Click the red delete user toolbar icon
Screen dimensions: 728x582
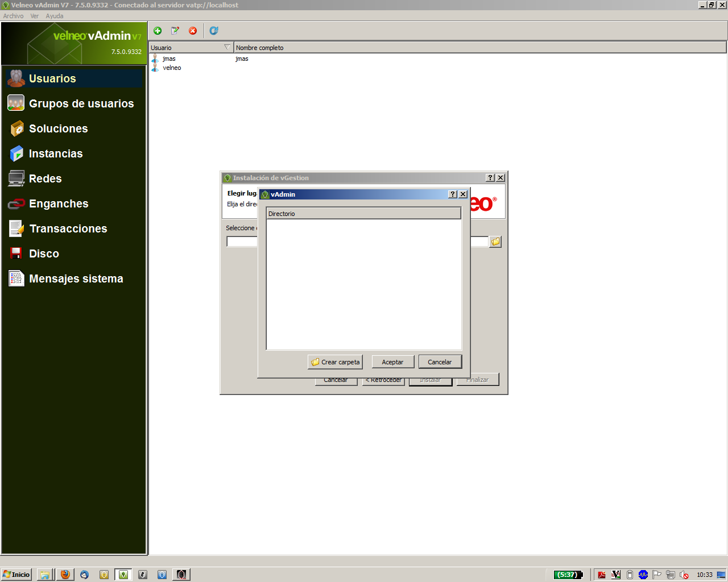[x=193, y=31]
